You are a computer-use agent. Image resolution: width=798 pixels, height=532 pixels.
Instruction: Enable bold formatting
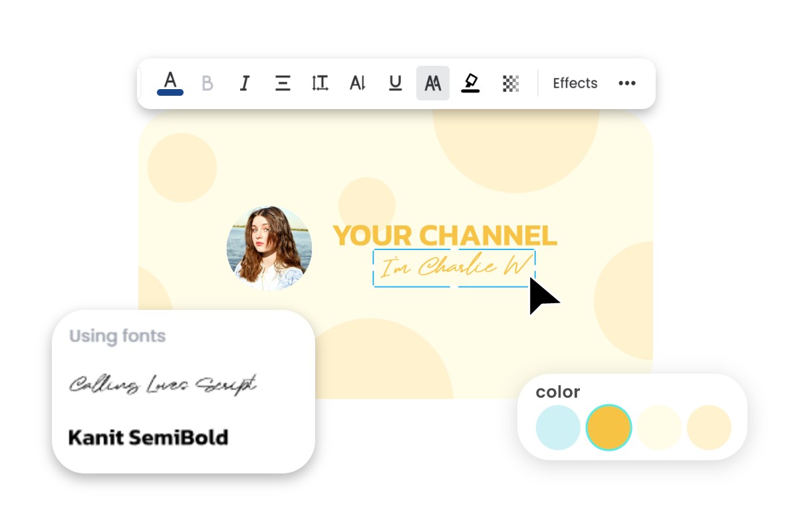pos(207,82)
